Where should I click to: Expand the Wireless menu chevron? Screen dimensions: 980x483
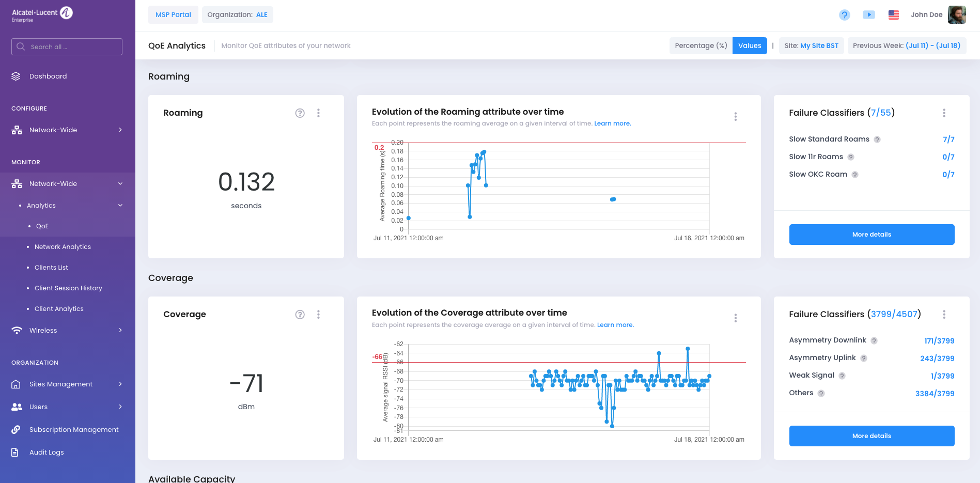pos(120,330)
